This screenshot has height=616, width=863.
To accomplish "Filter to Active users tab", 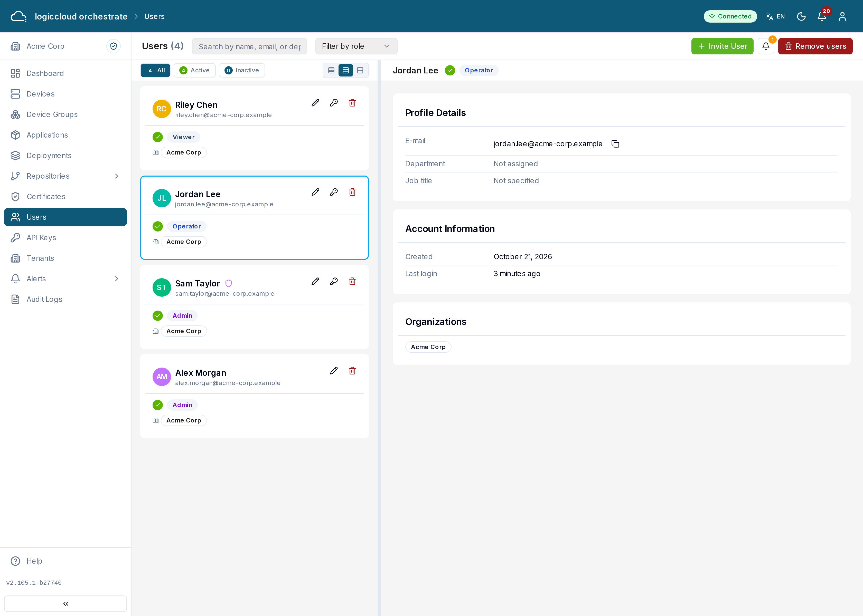I will pyautogui.click(x=195, y=71).
